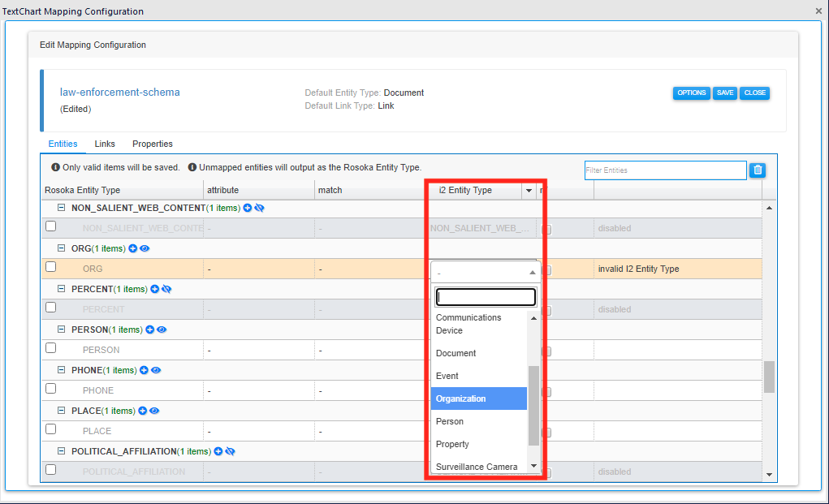
Task: Collapse the PHONE group tree node
Action: coord(61,370)
